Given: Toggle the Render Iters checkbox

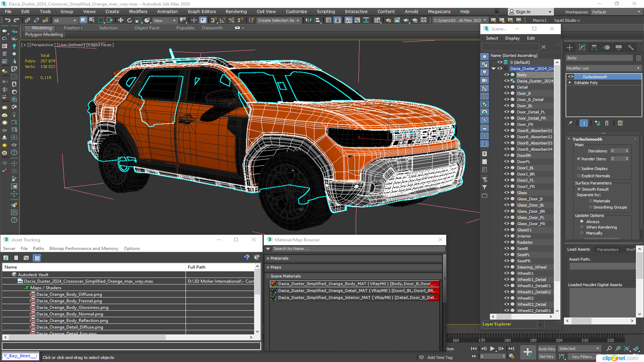Looking at the screenshot, I should pyautogui.click(x=579, y=159).
